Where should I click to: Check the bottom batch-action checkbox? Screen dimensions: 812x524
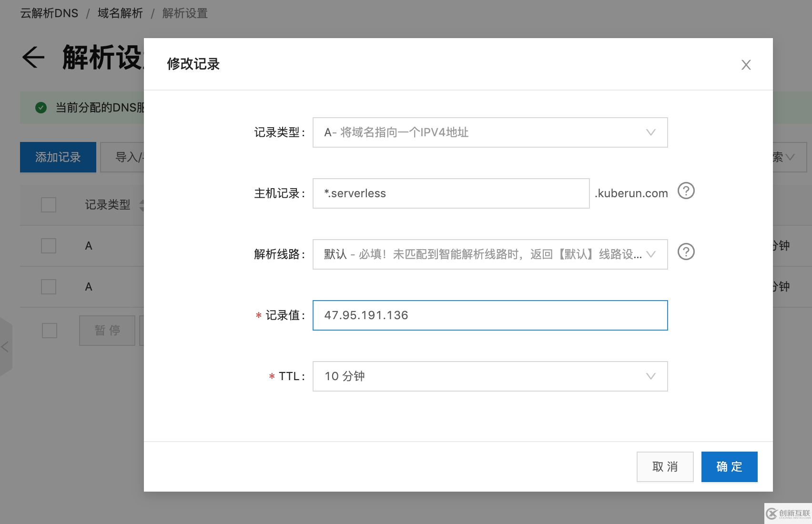point(50,331)
